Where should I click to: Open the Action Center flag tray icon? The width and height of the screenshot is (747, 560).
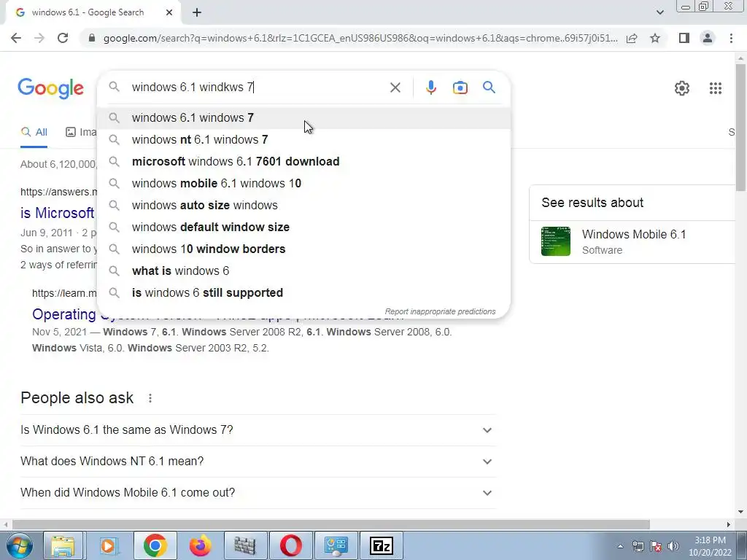click(x=656, y=546)
